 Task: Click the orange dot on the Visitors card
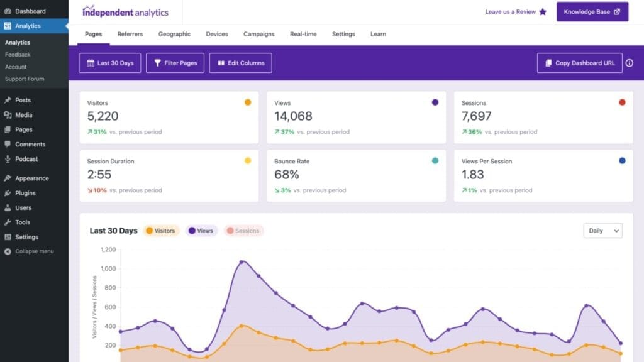click(247, 101)
